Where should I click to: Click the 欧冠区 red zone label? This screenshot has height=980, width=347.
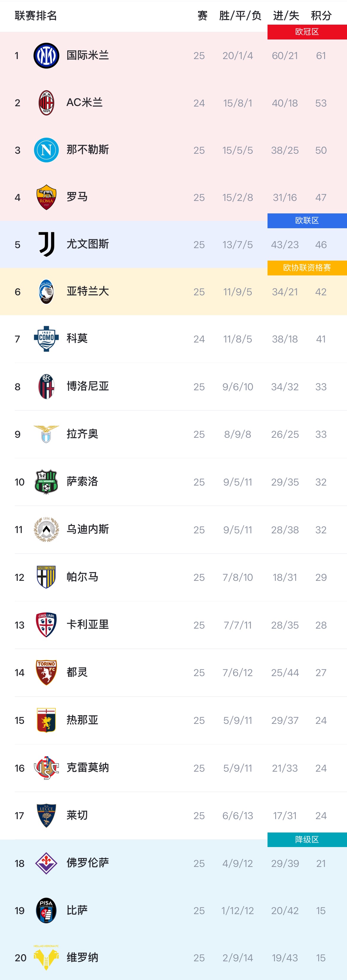tap(307, 32)
